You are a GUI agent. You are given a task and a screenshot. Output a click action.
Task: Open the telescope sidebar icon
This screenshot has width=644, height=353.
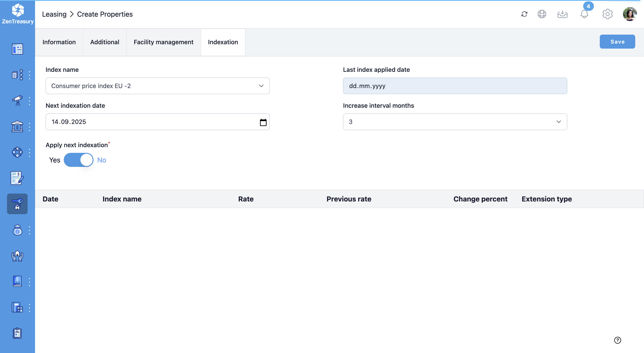coord(17,101)
